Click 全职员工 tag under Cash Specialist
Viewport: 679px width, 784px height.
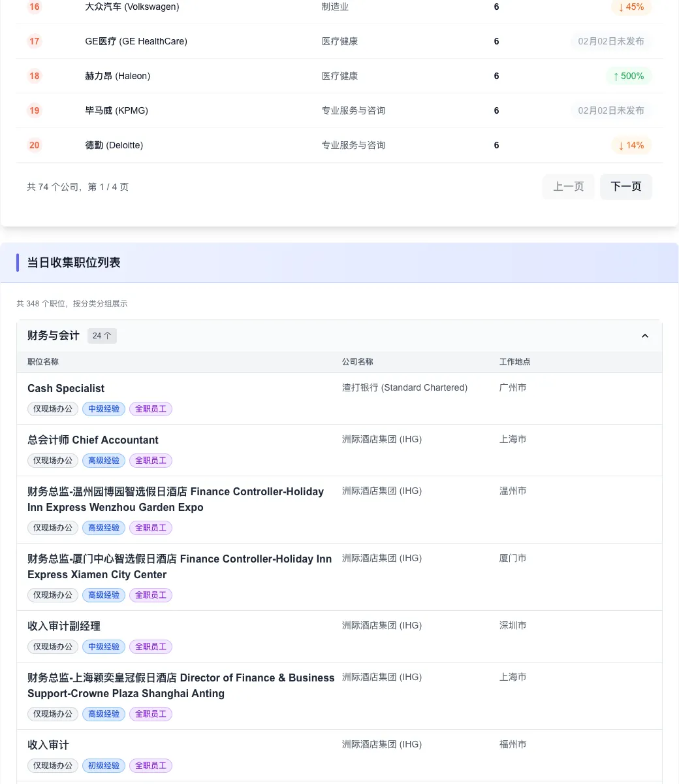(151, 409)
